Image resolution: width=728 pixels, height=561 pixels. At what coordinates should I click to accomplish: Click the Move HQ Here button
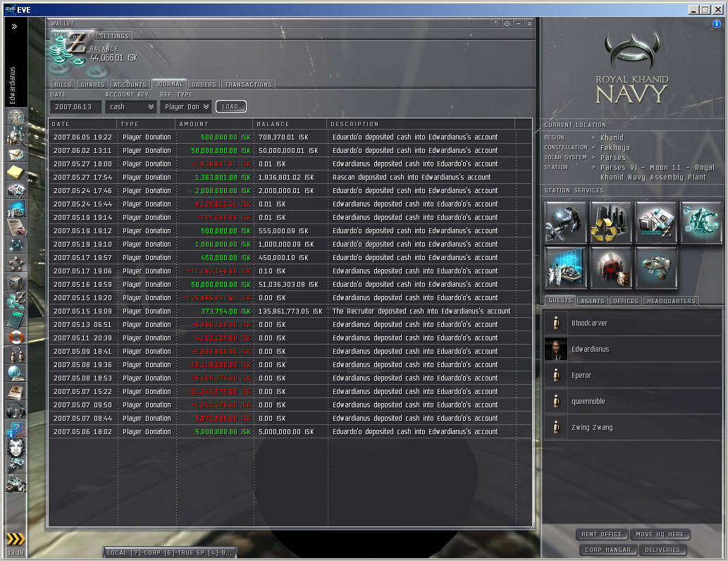pos(660,534)
